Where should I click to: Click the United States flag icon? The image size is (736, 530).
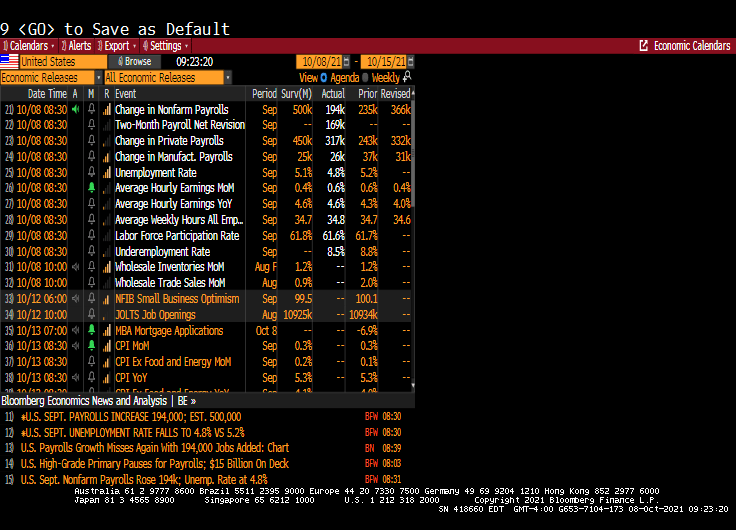coord(9,62)
